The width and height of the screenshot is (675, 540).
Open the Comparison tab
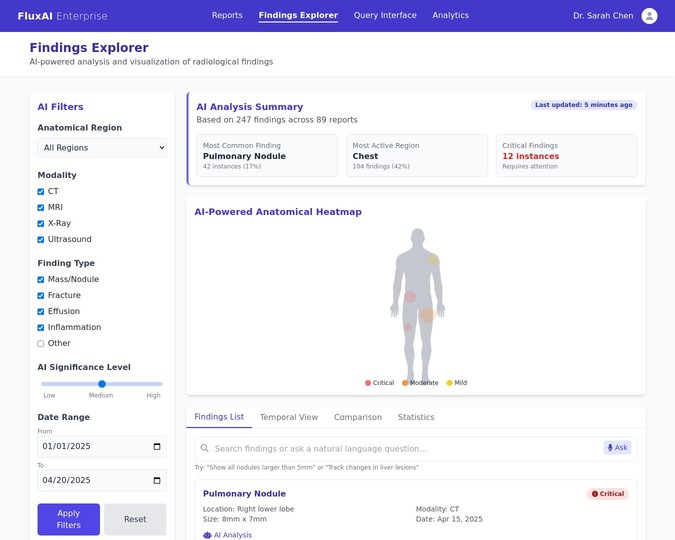358,417
